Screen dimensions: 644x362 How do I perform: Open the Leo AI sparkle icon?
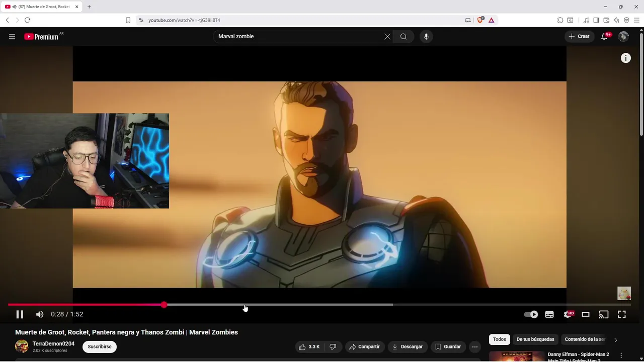(x=616, y=20)
